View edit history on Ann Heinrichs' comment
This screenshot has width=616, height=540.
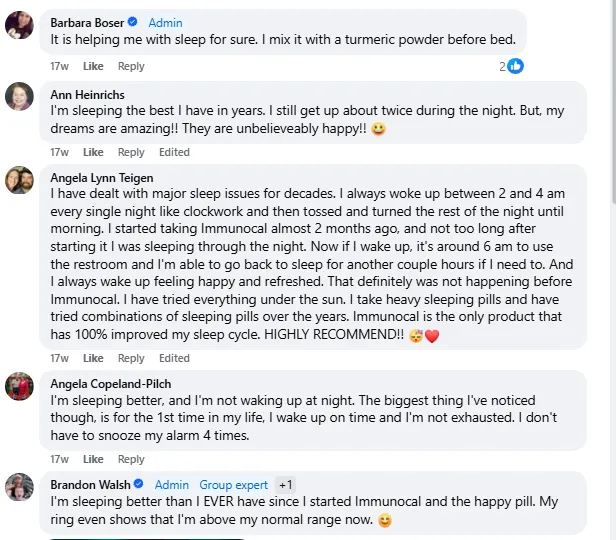click(x=174, y=153)
